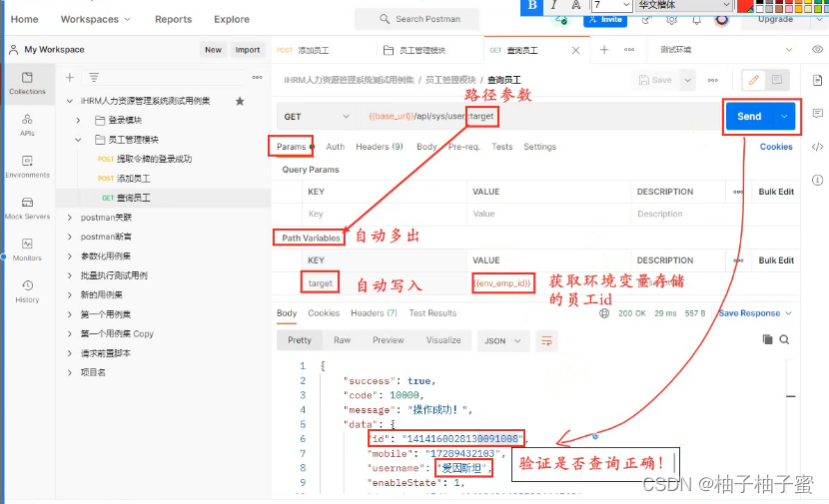The image size is (829, 504).
Task: Open the notifications bell
Action: pyautogui.click(x=697, y=20)
